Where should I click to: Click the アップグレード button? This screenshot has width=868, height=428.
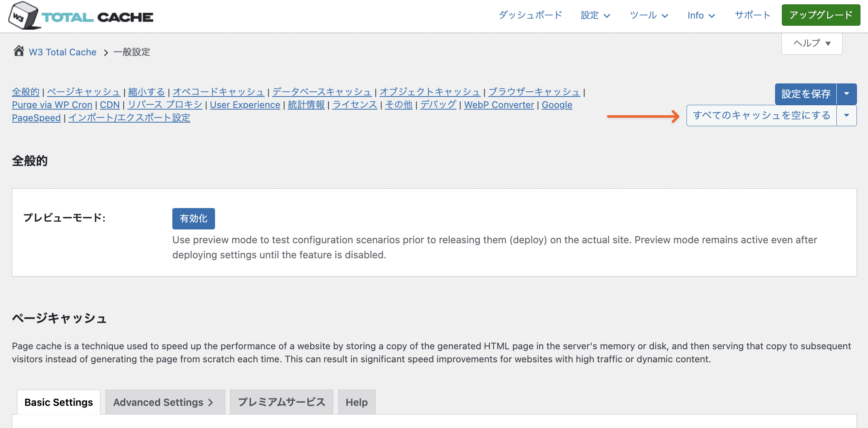(x=821, y=15)
